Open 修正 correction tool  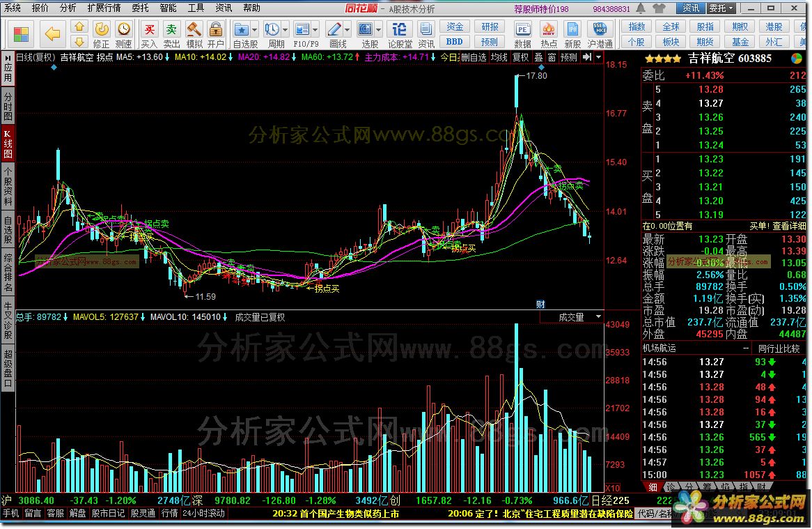[x=102, y=34]
